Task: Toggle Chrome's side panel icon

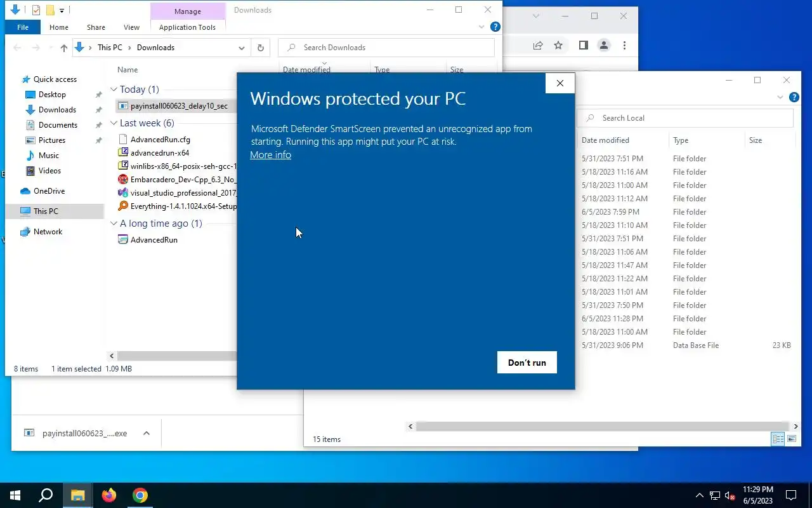Action: 584,46
